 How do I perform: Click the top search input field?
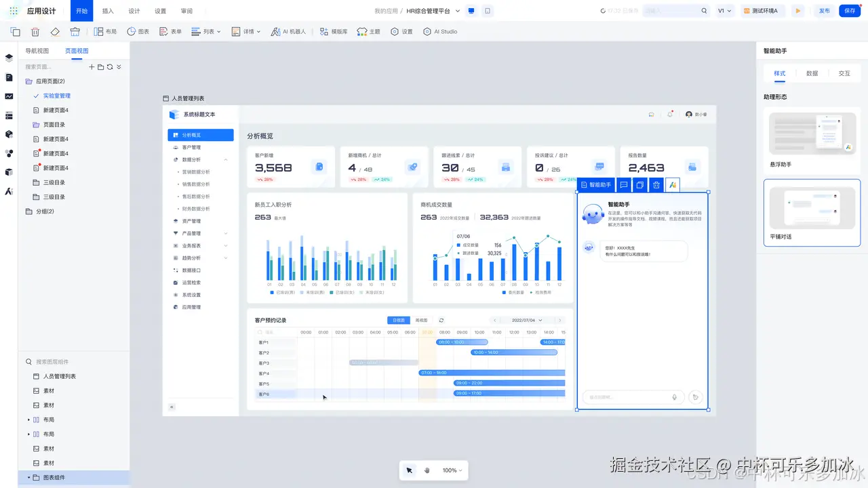tap(677, 11)
